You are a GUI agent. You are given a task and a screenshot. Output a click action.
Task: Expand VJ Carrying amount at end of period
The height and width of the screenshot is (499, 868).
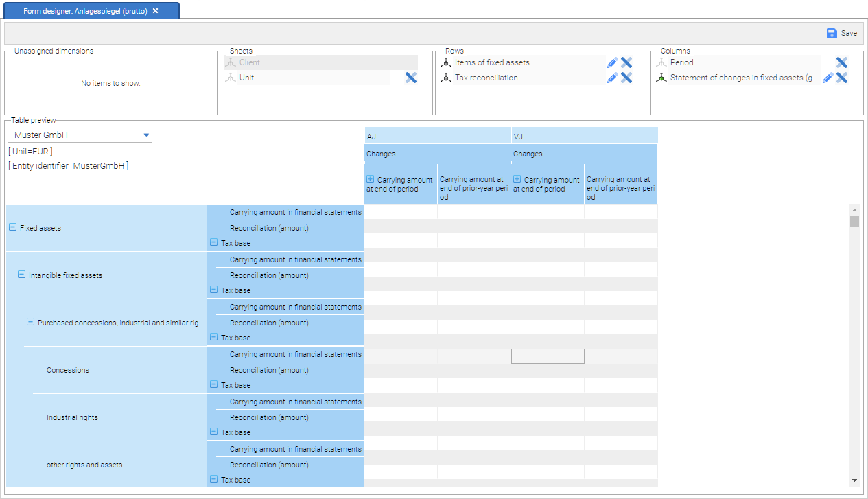click(517, 179)
